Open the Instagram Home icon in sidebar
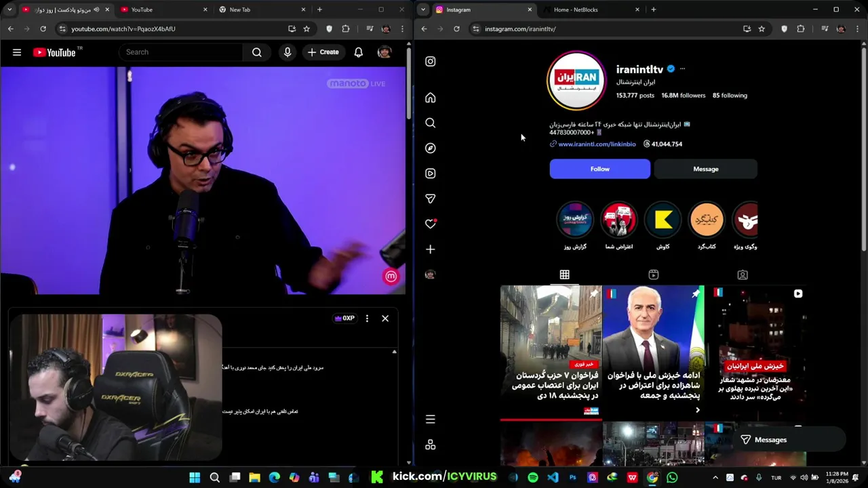Image resolution: width=868 pixels, height=488 pixels. 430,98
